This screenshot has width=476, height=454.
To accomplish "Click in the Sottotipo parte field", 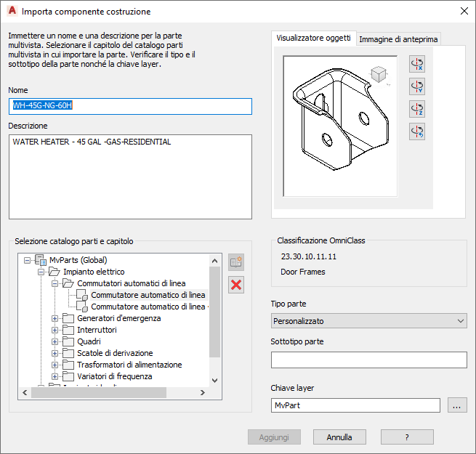I will [x=369, y=360].
